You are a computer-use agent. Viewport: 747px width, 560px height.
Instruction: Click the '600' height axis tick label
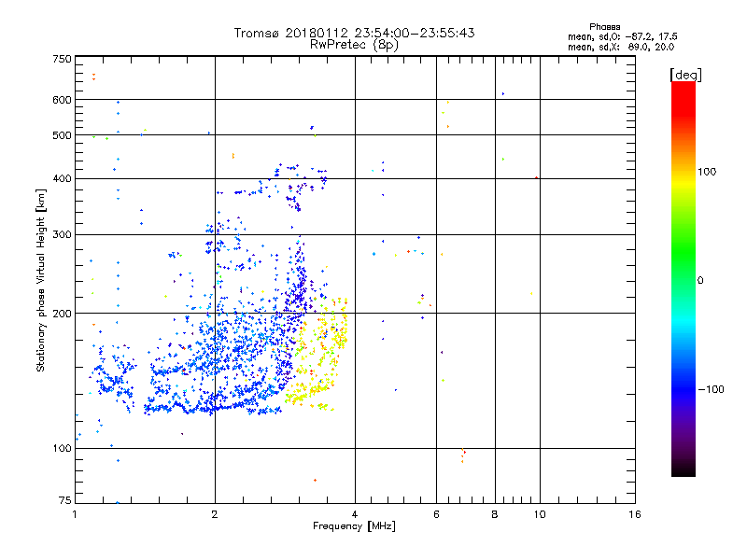click(63, 100)
